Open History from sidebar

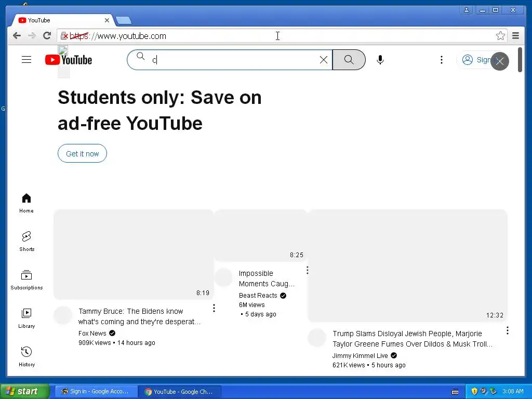pyautogui.click(x=26, y=356)
